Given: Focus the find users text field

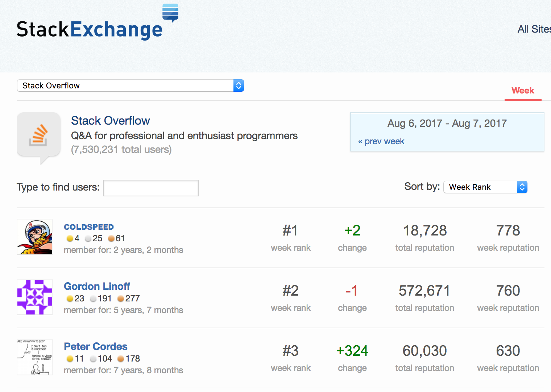Looking at the screenshot, I should (151, 188).
